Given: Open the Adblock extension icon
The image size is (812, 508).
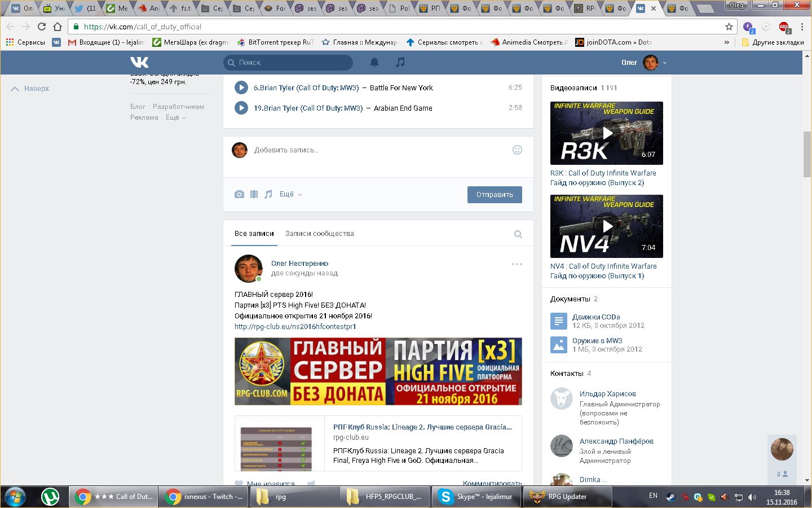Looking at the screenshot, I should [784, 27].
